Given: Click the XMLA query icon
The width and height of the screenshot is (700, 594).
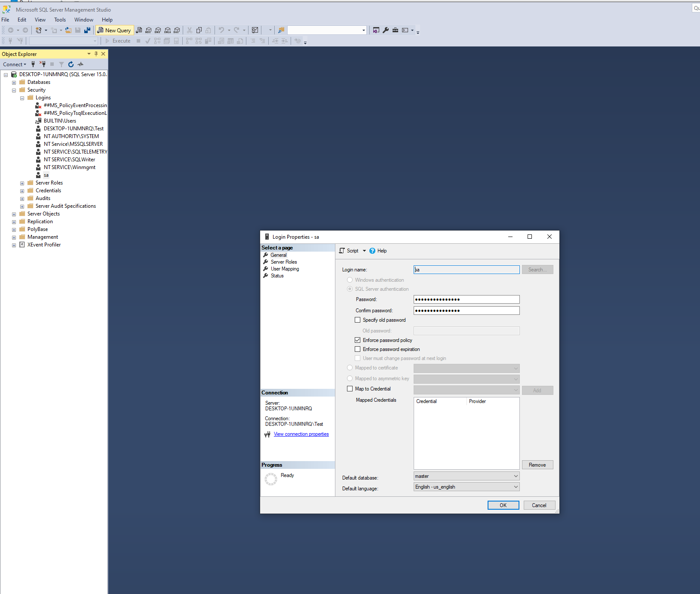Looking at the screenshot, I should click(x=167, y=30).
